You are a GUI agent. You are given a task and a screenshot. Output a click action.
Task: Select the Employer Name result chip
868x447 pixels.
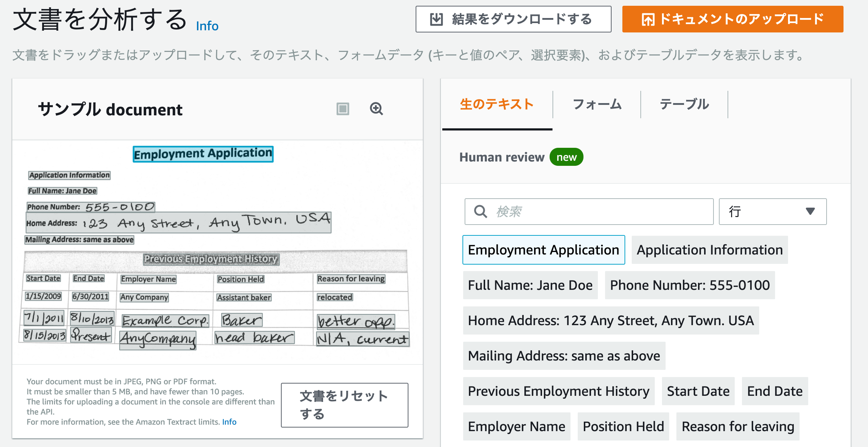pyautogui.click(x=516, y=426)
